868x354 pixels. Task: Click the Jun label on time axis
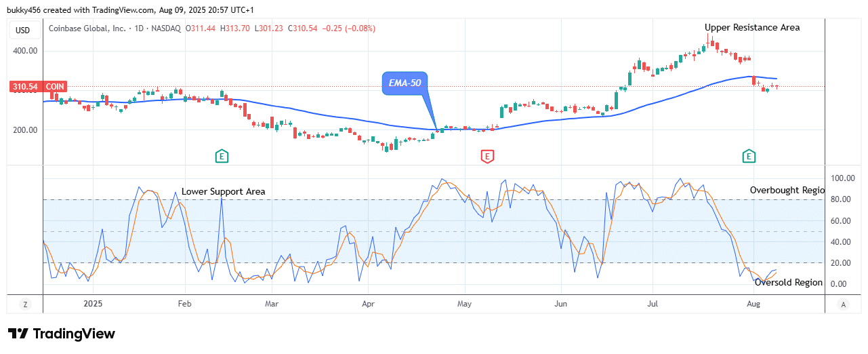(560, 304)
